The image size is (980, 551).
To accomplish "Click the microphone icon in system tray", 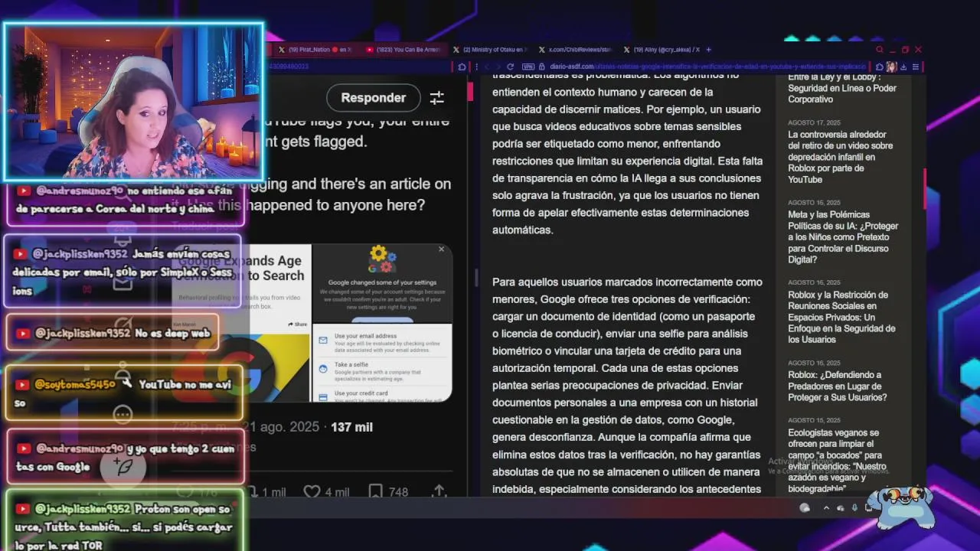I will pos(855,508).
